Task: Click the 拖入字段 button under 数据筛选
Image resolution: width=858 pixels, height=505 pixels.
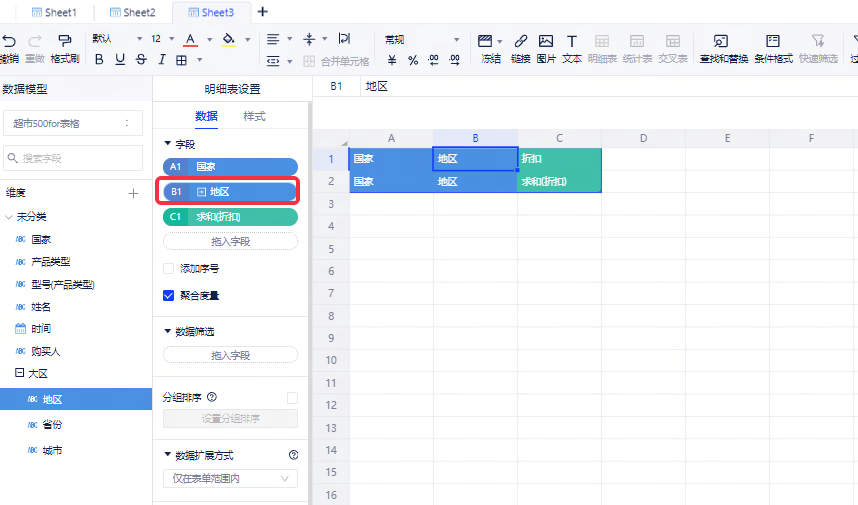Action: coord(230,355)
